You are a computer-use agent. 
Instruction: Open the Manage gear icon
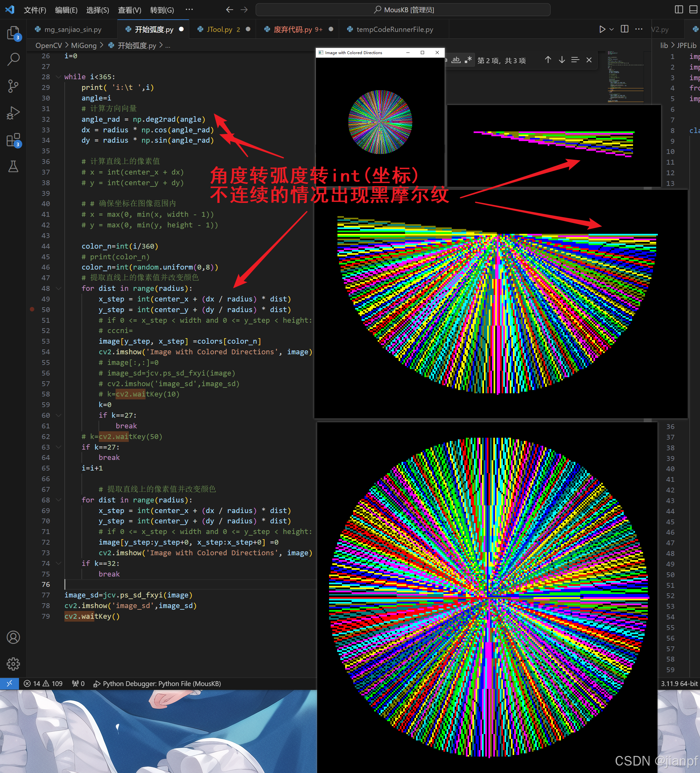14,664
